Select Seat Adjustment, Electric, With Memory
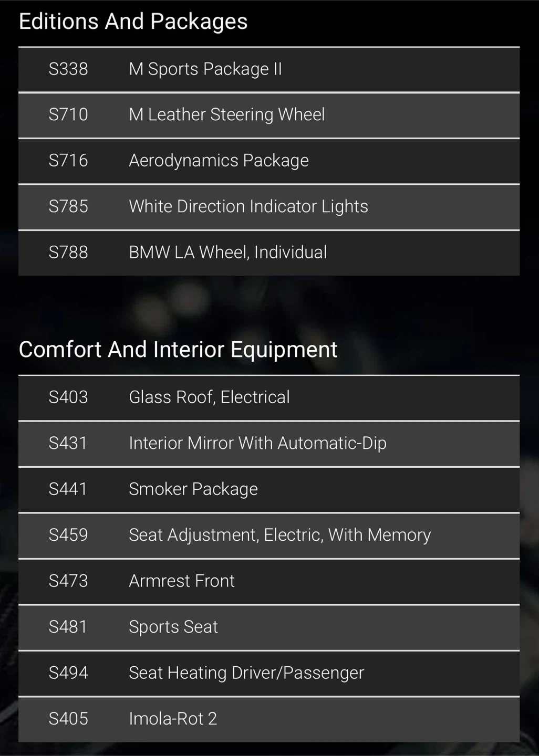Screen dimensions: 539x756 279,535
